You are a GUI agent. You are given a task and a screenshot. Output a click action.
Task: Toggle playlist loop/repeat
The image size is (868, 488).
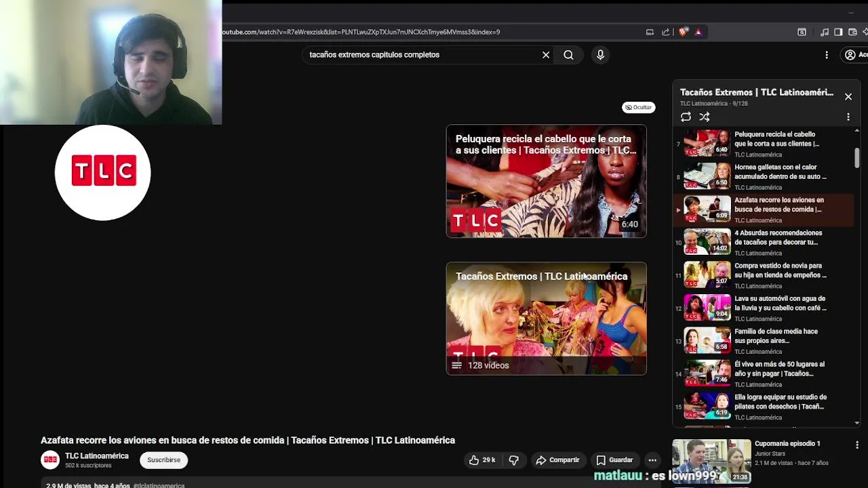(x=686, y=117)
